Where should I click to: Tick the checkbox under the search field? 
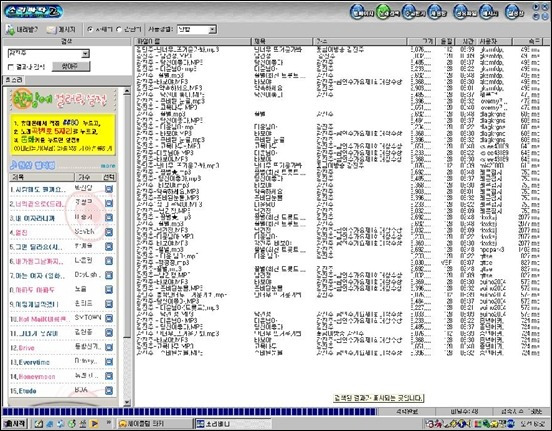coord(11,67)
